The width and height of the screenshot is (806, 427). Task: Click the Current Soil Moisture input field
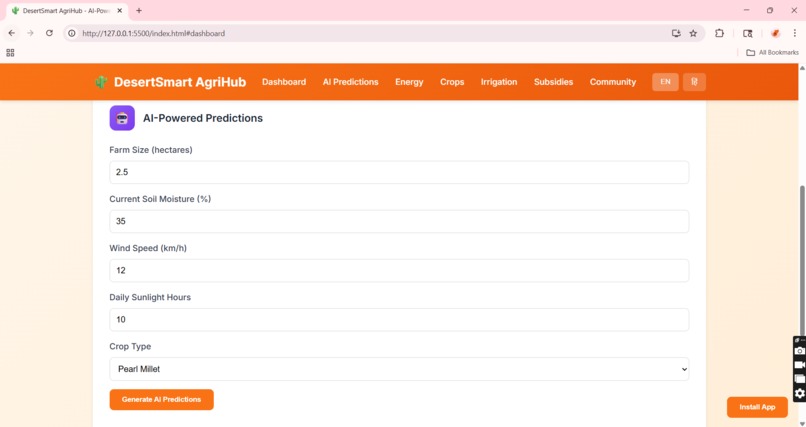399,221
